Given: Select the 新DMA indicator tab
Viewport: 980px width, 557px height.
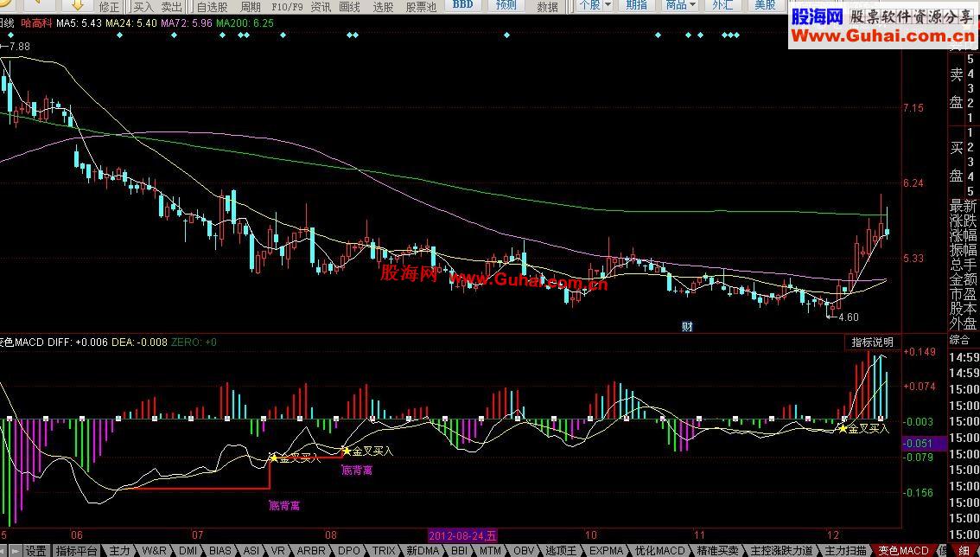Looking at the screenshot, I should [x=423, y=551].
